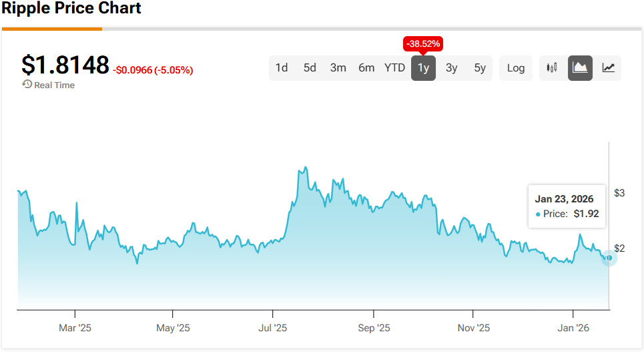The height and width of the screenshot is (352, 644).
Task: Click the Jul '25 axis label
Action: pyautogui.click(x=273, y=328)
